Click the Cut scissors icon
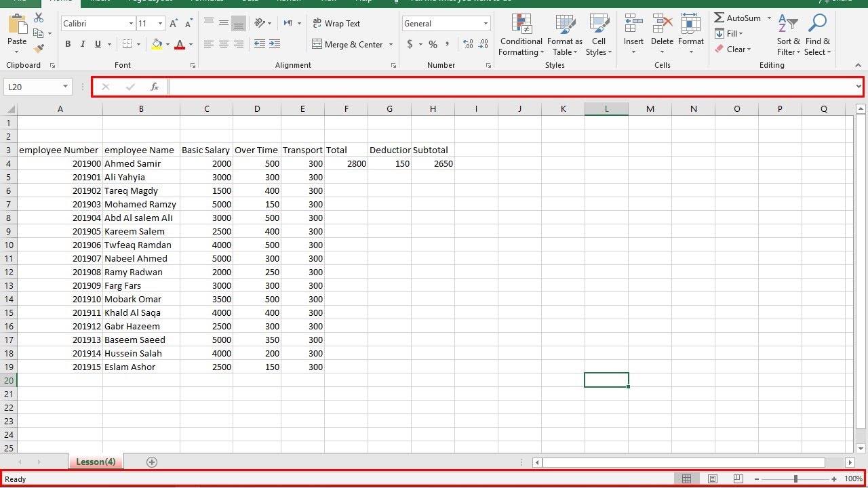868x488 pixels. [x=39, y=18]
